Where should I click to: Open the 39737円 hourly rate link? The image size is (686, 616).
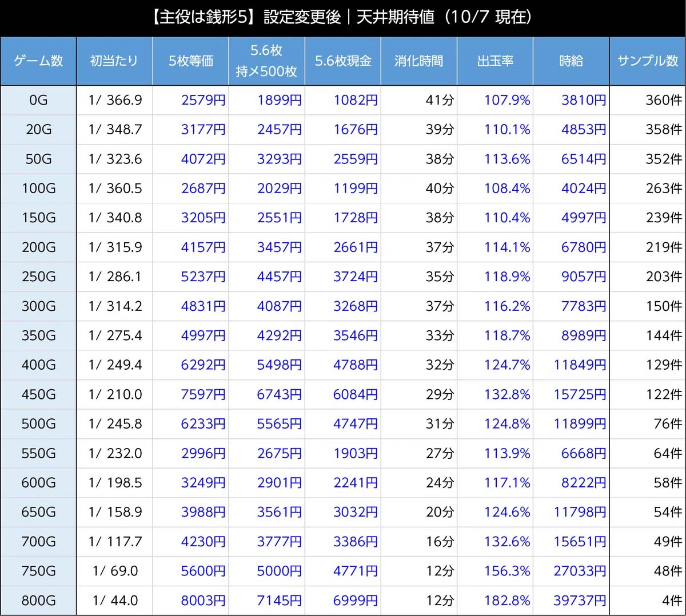pyautogui.click(x=579, y=601)
